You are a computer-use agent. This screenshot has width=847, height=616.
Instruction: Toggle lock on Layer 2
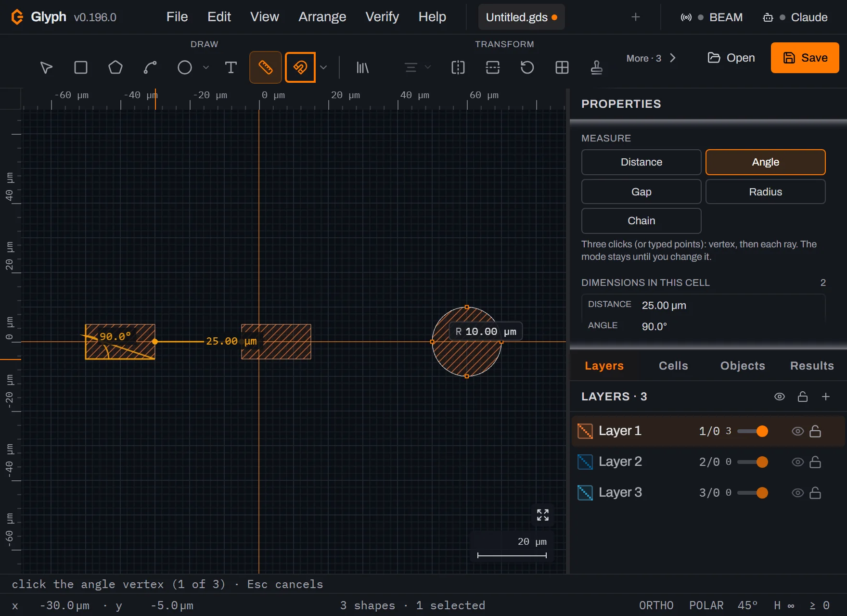point(815,462)
